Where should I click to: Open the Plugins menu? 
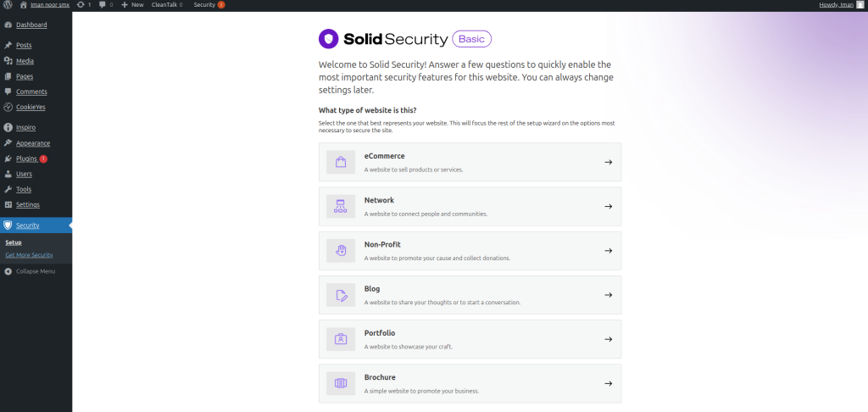(x=27, y=159)
